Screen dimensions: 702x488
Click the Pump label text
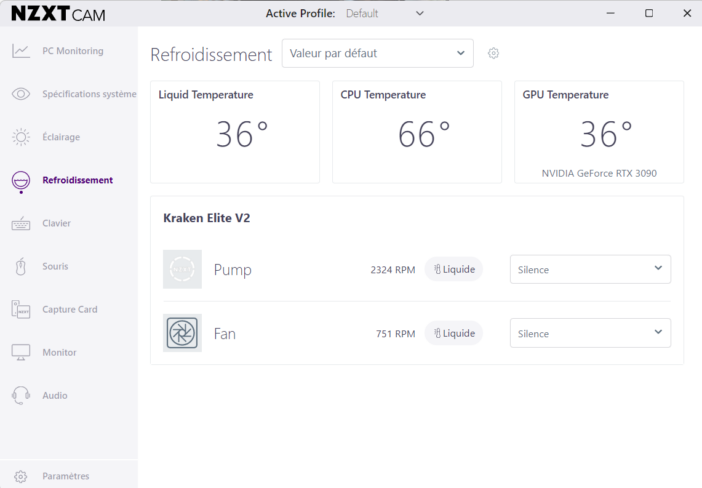233,270
